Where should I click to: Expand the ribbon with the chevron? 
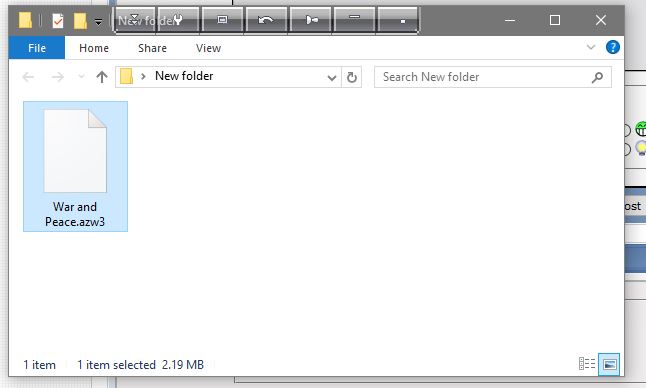click(x=591, y=47)
